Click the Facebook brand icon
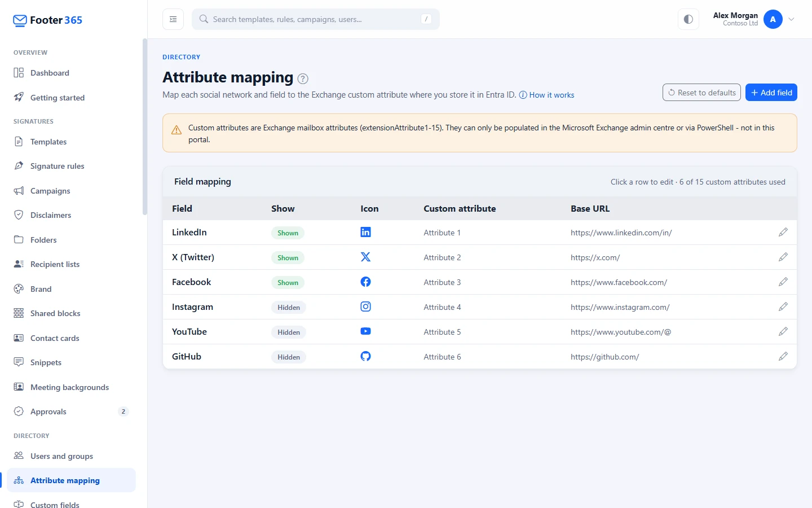This screenshot has height=508, width=812. (x=365, y=282)
